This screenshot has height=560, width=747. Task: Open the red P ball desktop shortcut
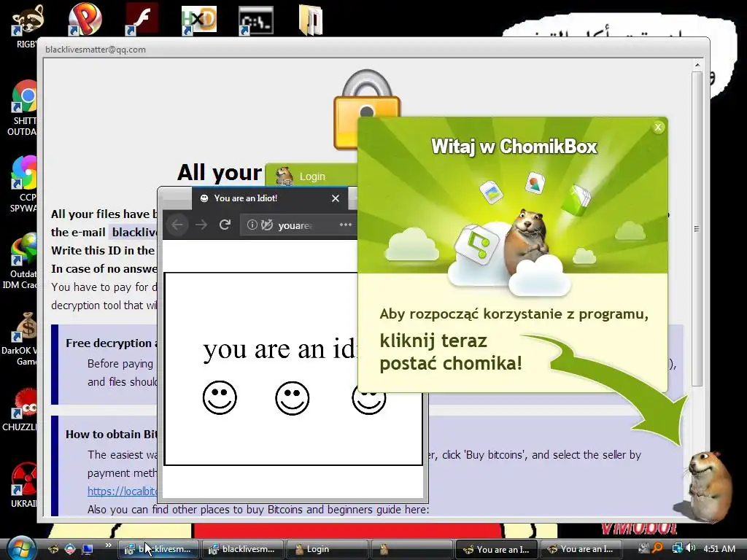(85, 19)
